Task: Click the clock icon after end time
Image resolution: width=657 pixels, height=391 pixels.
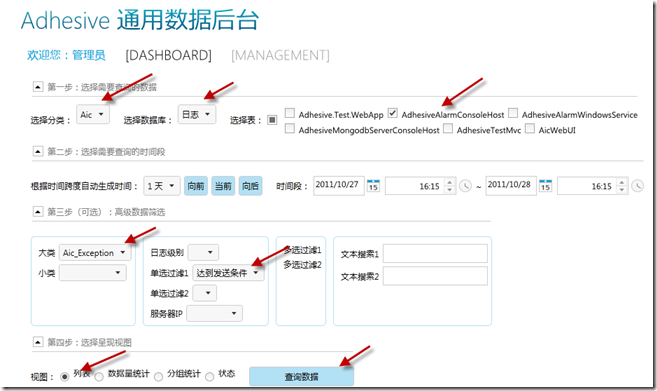Action: (x=637, y=186)
